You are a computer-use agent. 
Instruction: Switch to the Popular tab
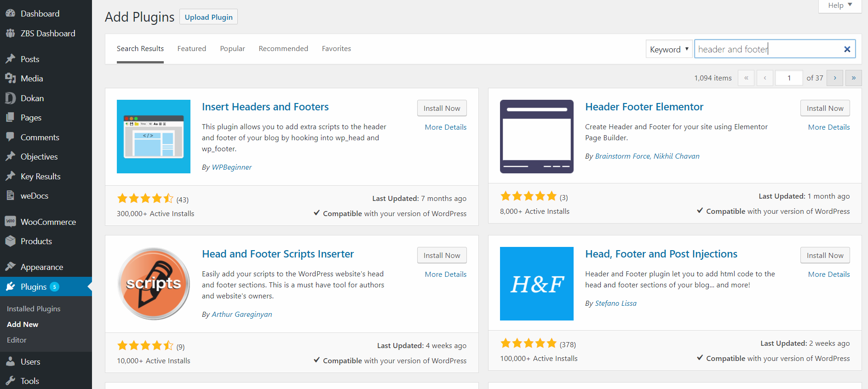(232, 48)
